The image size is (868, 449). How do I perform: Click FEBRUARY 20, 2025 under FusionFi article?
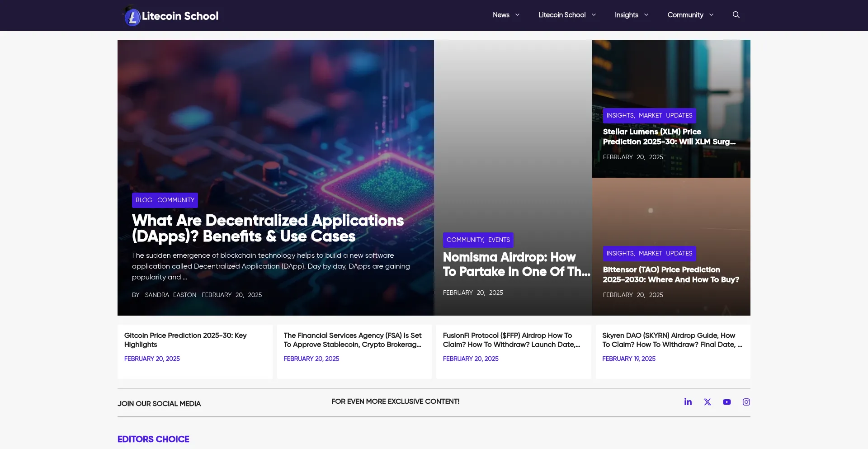471,359
